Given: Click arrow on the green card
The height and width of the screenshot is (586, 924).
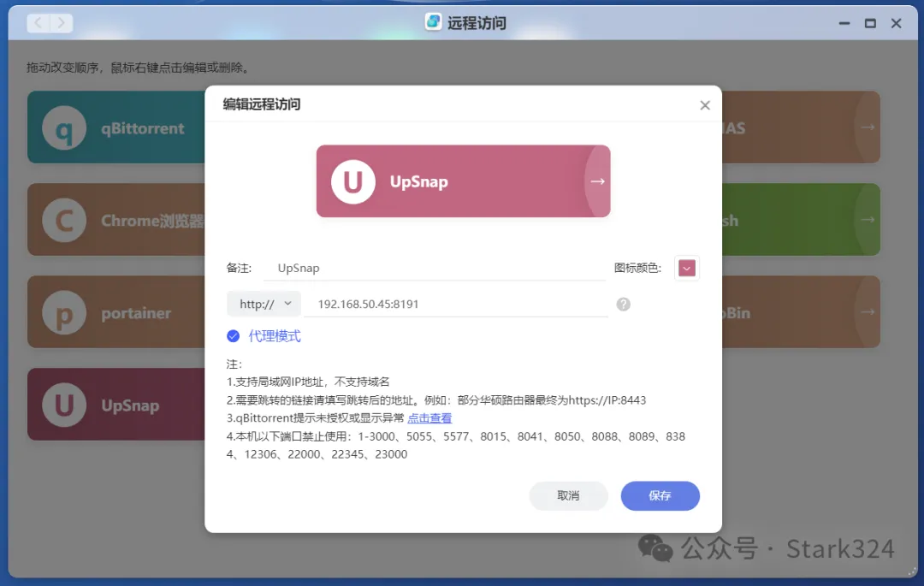Looking at the screenshot, I should coord(867,220).
